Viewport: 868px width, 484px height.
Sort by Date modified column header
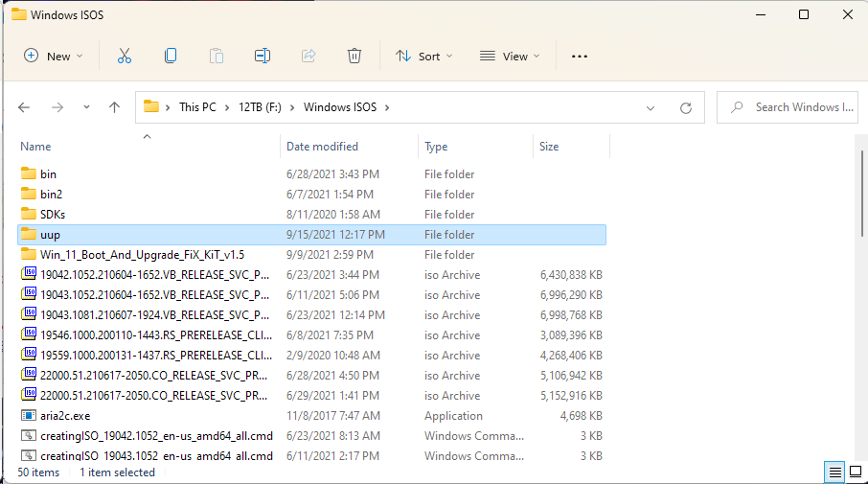point(322,147)
